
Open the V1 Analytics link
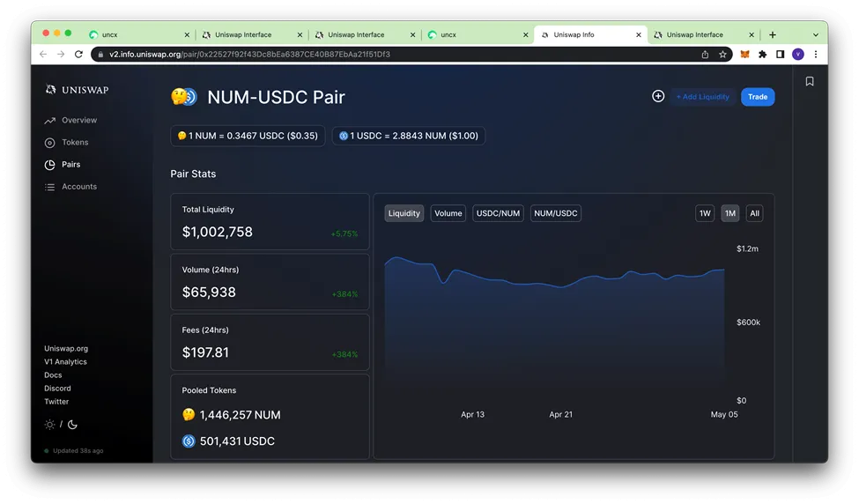(x=66, y=361)
